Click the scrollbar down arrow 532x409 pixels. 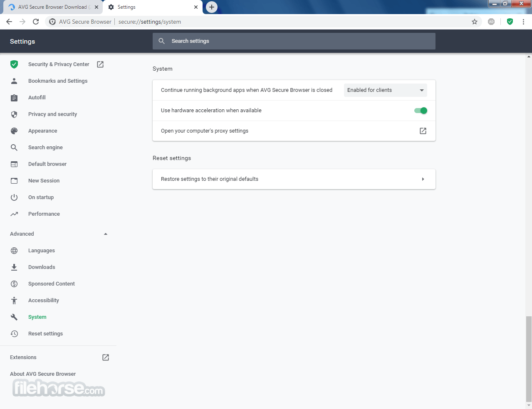pyautogui.click(x=529, y=405)
